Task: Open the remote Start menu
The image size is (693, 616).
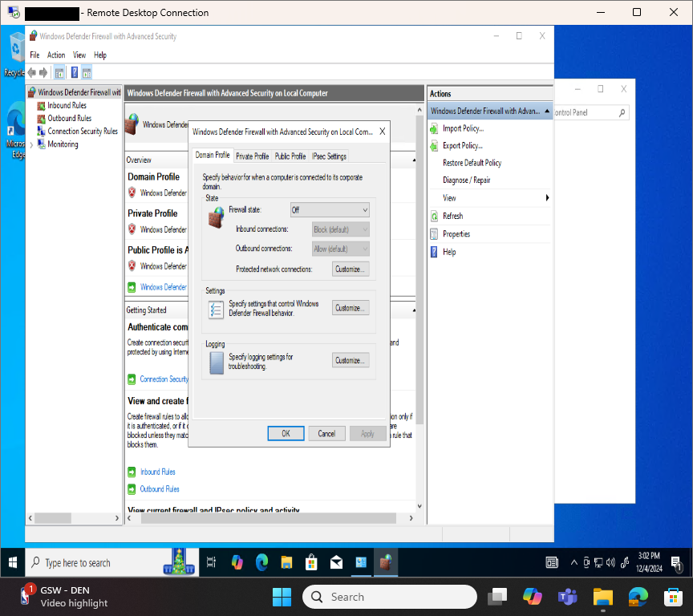Action: 13,562
